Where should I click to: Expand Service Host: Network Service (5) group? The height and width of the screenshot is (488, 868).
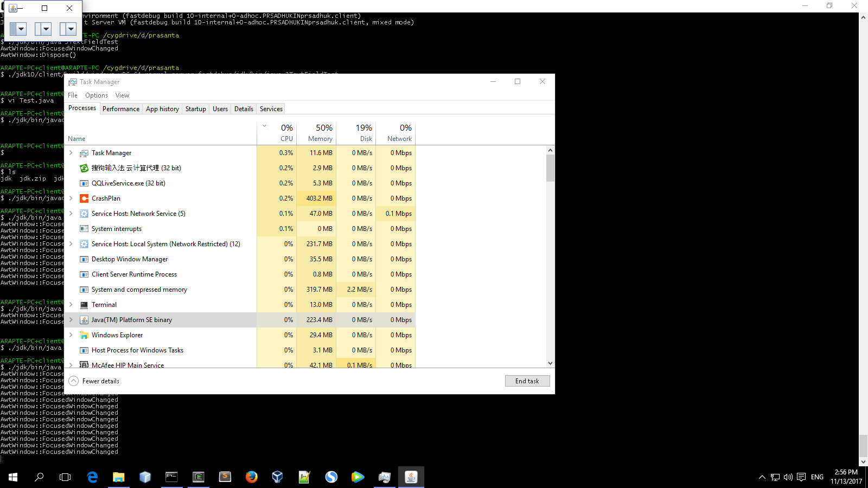pyautogui.click(x=71, y=214)
